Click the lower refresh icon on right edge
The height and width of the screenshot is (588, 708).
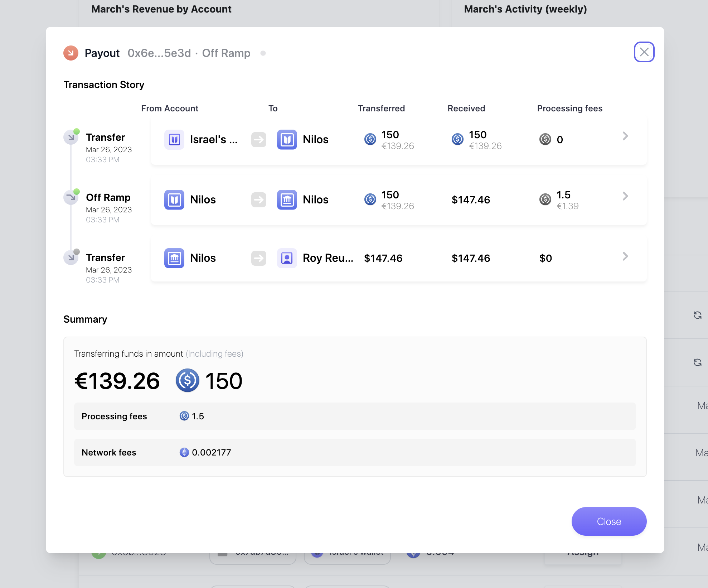click(697, 362)
